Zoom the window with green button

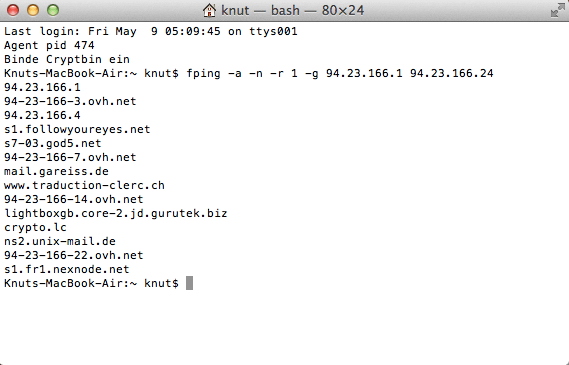(53, 10)
